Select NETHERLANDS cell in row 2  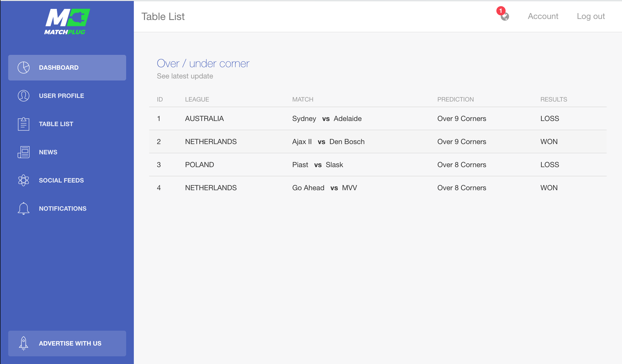tap(211, 142)
